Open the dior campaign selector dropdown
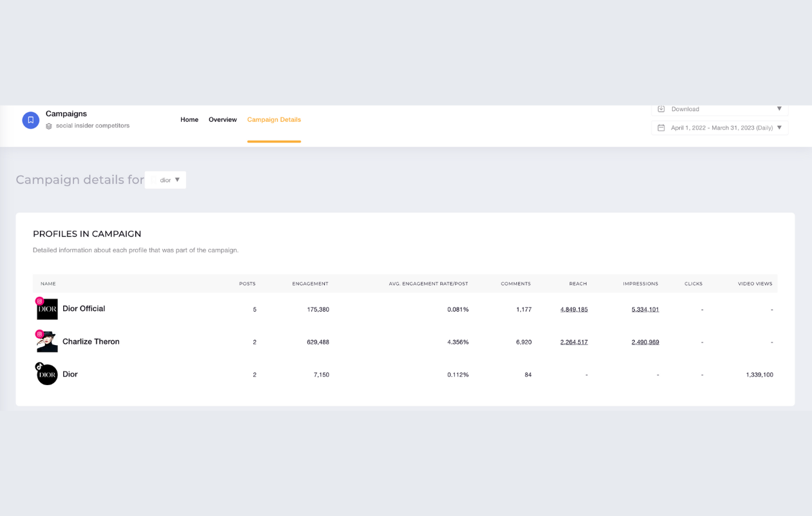Screen dimensions: 812x516 click(x=166, y=180)
